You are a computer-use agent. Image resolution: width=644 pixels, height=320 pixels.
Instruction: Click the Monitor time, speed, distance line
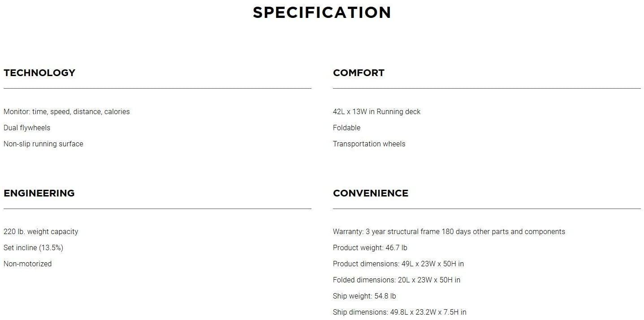67,112
